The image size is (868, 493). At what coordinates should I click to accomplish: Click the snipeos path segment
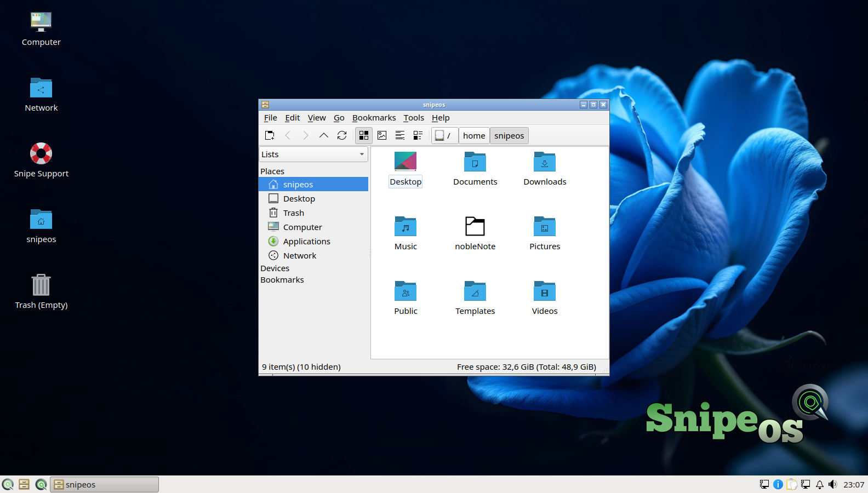(509, 135)
